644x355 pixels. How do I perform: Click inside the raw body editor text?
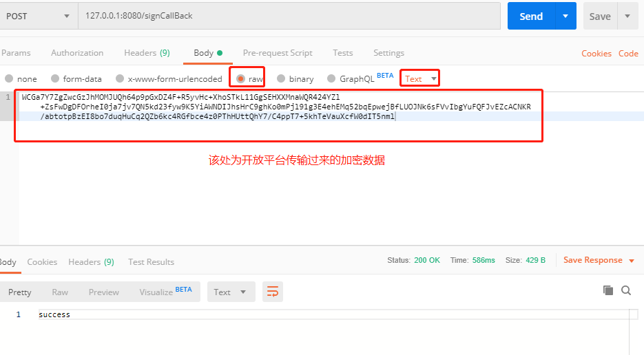(x=276, y=107)
